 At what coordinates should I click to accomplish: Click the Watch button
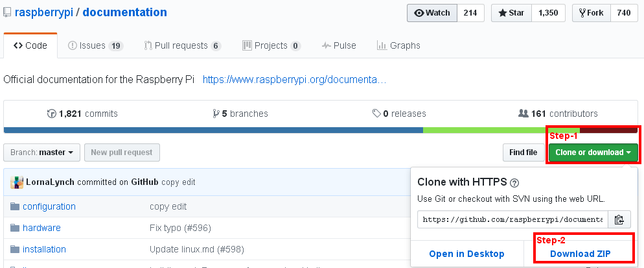click(432, 13)
